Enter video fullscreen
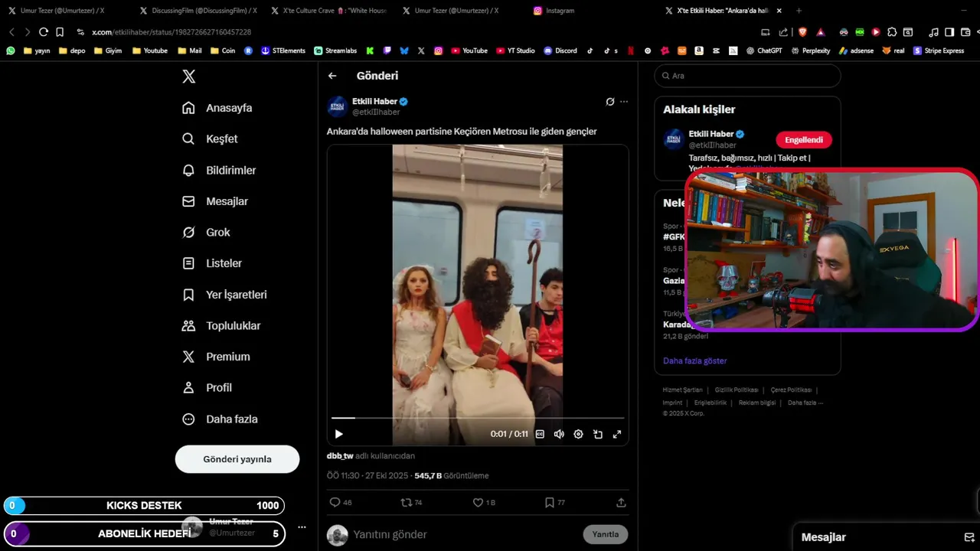Screen dimensions: 980x551 pos(617,434)
